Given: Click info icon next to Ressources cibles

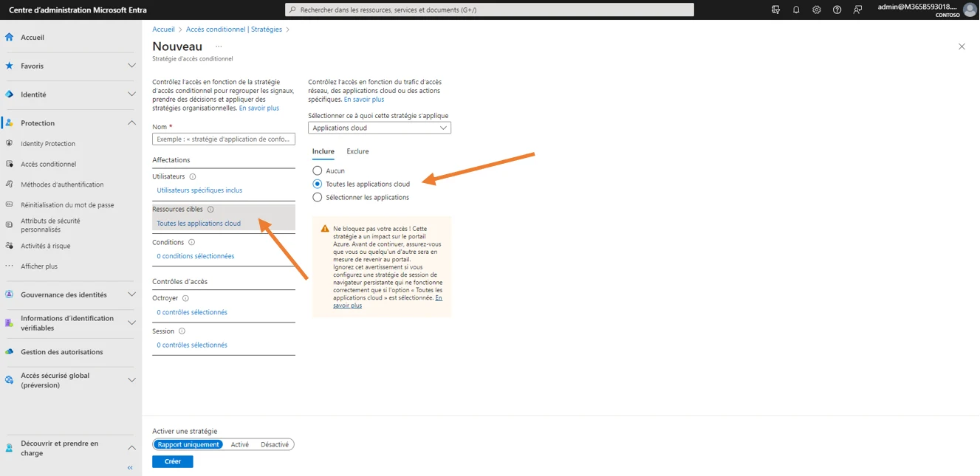Looking at the screenshot, I should pyautogui.click(x=210, y=210).
